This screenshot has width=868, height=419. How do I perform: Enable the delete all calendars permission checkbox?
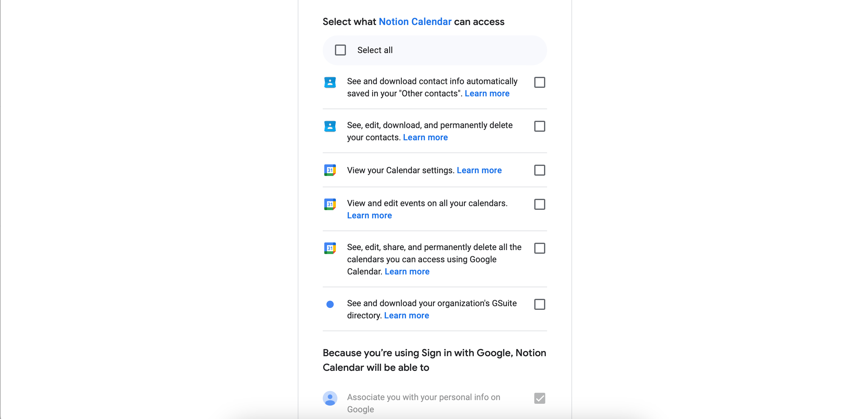coord(539,248)
